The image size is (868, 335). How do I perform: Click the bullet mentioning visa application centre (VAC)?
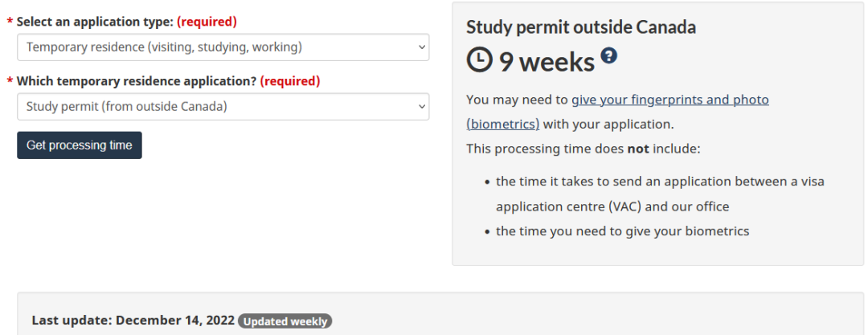(659, 194)
